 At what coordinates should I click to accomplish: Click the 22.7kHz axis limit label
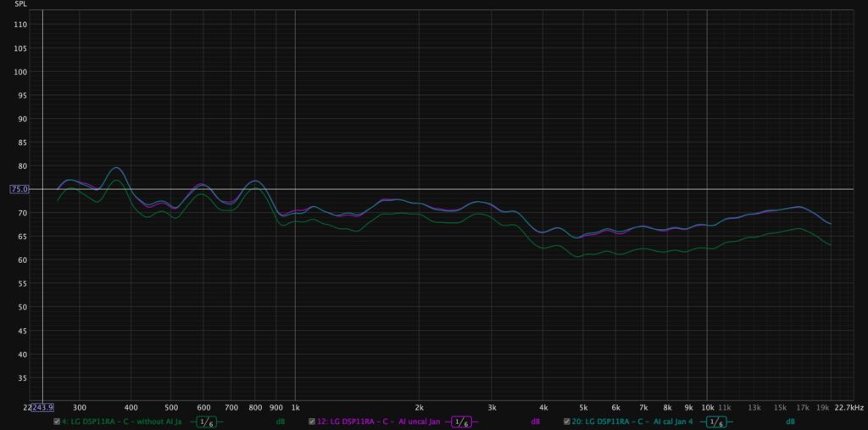click(x=849, y=407)
